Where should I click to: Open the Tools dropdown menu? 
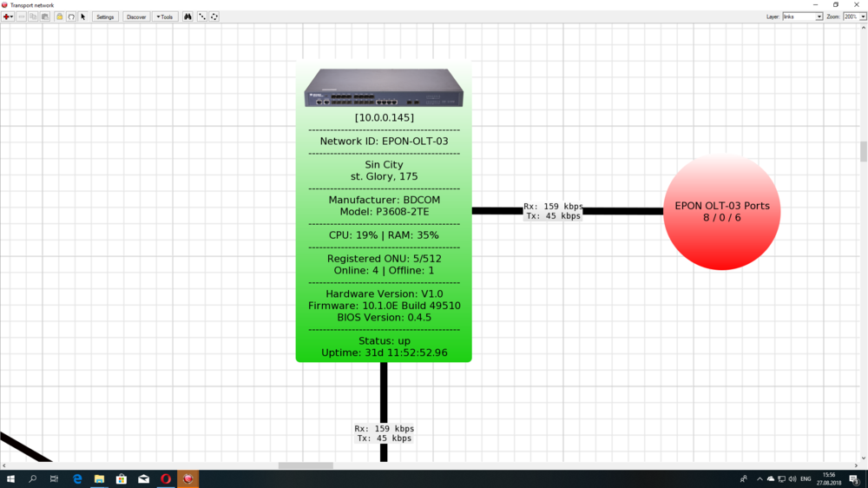coord(165,16)
